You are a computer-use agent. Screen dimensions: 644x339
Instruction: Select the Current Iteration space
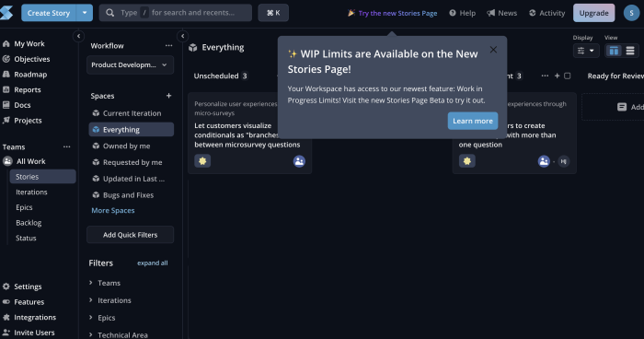click(131, 113)
